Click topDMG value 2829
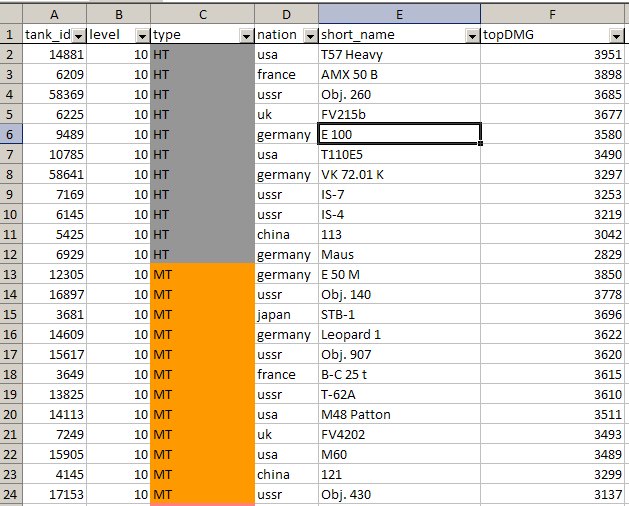This screenshot has width=629, height=506. 552,254
